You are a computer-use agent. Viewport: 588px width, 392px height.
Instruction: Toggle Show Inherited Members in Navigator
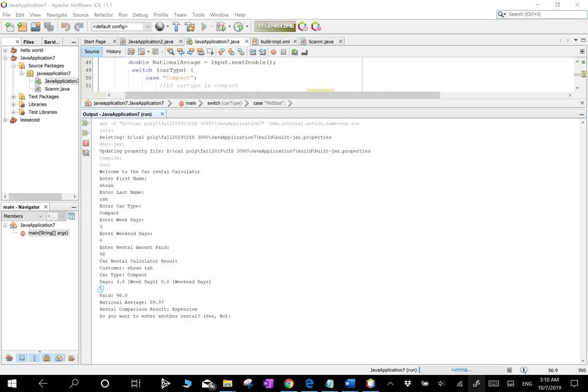[x=9, y=358]
